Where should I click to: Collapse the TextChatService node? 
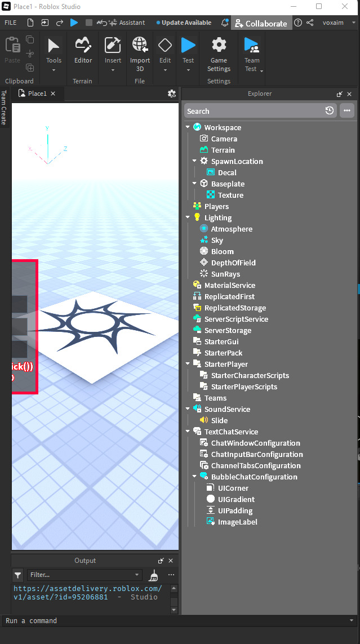coord(188,432)
